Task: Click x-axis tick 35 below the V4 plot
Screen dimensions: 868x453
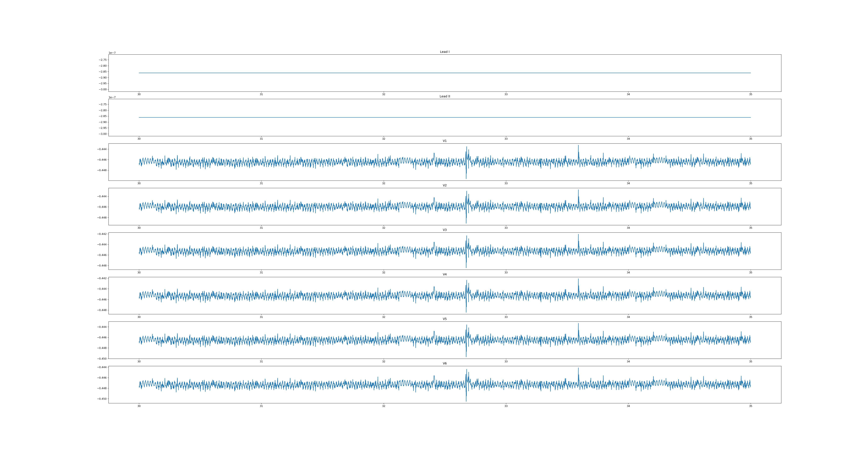Action: point(750,317)
